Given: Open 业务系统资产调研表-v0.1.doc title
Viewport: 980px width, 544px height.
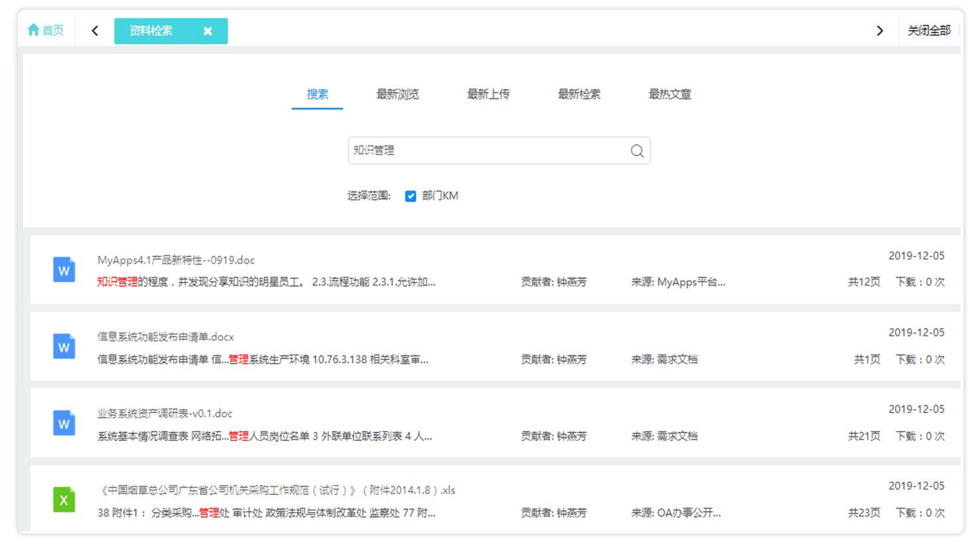Looking at the screenshot, I should (x=165, y=413).
